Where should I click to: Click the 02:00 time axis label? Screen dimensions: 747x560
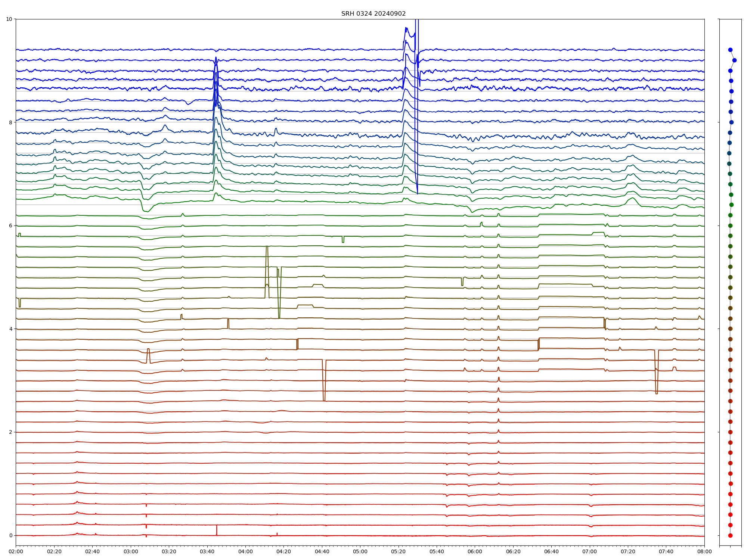[16, 551]
